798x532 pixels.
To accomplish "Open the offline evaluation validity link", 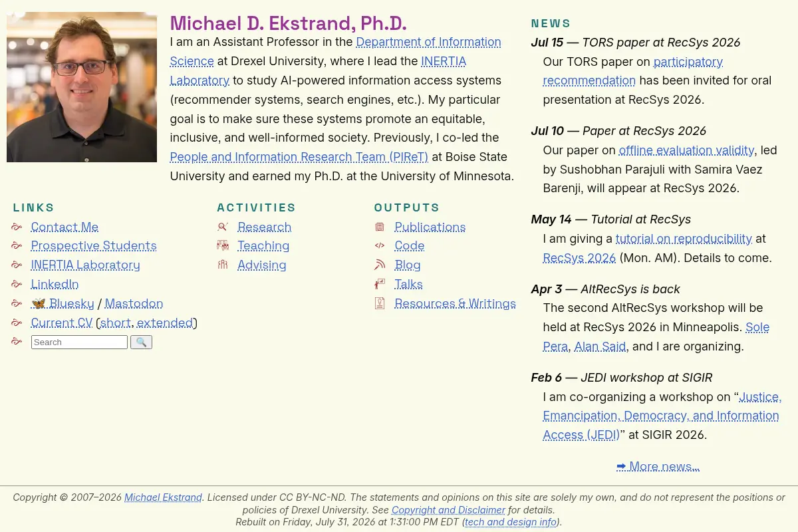I will click(686, 150).
